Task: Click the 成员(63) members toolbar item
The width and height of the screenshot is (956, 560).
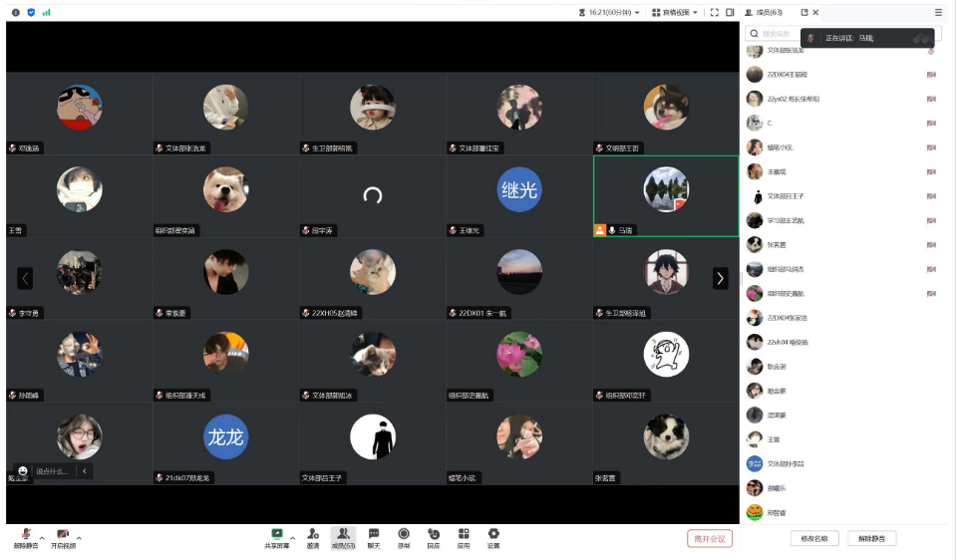Action: [343, 536]
